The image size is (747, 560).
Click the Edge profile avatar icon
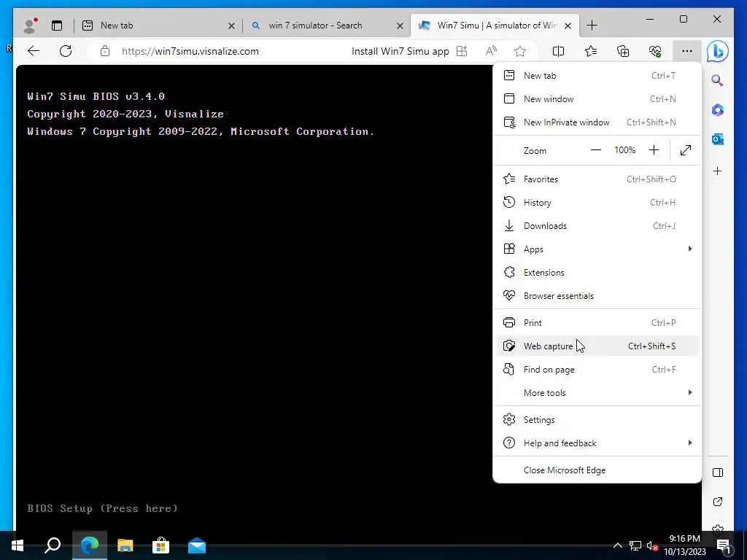pyautogui.click(x=30, y=26)
